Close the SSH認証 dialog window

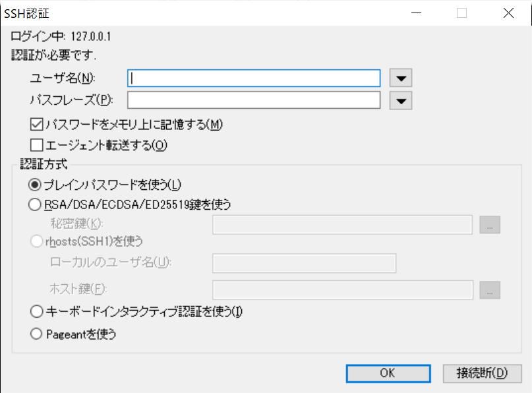(508, 13)
